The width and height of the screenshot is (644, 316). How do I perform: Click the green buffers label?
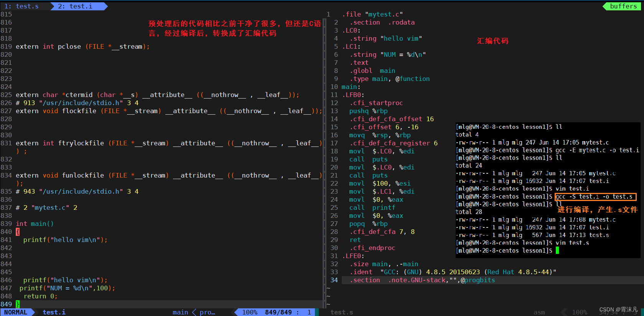point(623,6)
